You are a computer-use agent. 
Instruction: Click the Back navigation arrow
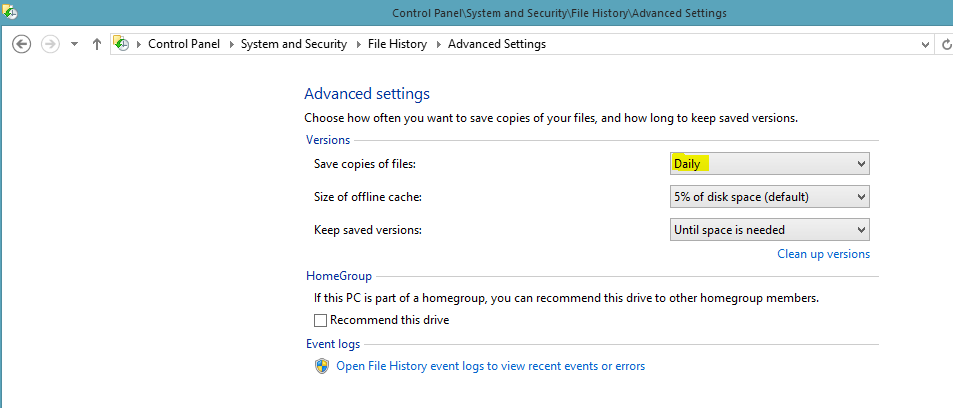click(x=21, y=44)
